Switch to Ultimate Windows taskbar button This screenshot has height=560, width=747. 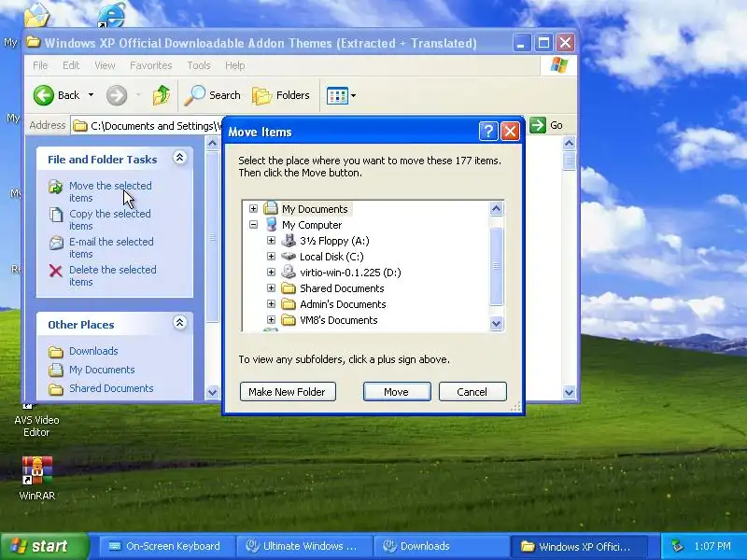[x=303, y=546]
